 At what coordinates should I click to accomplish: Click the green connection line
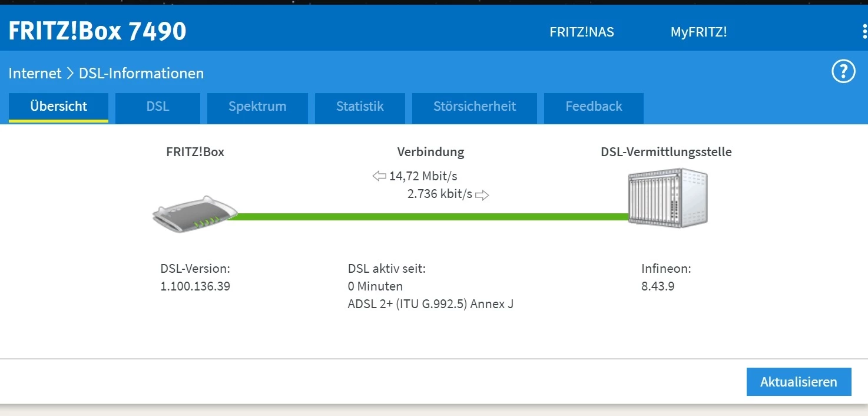[430, 217]
